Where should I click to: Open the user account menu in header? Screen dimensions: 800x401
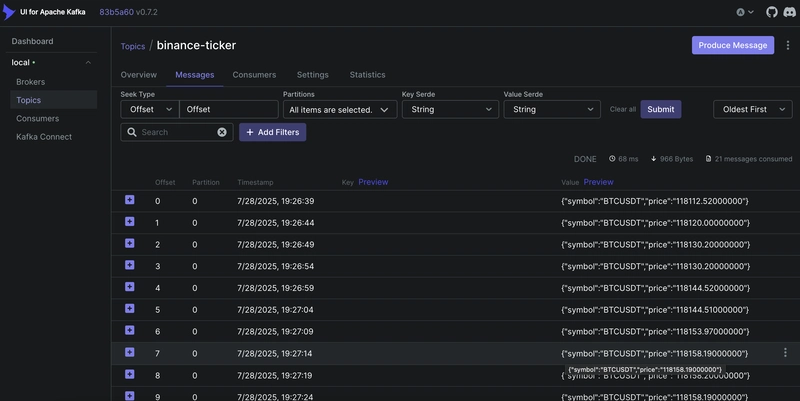point(745,12)
